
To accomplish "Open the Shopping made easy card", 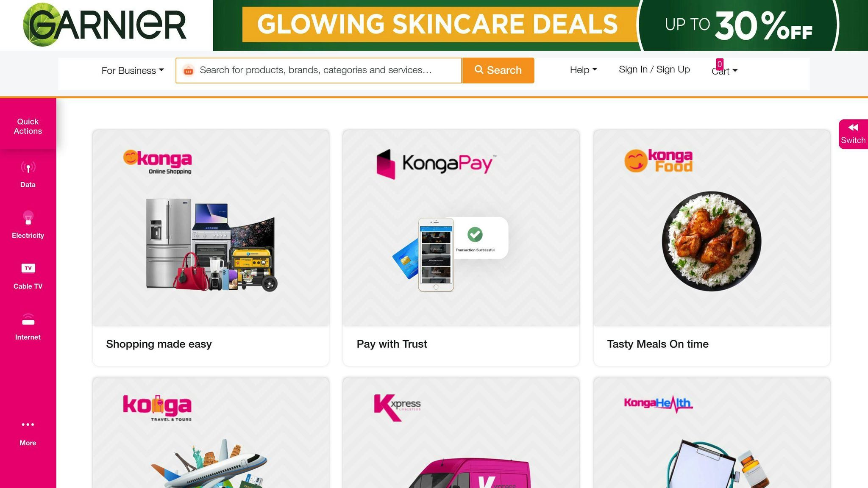I will point(211,248).
